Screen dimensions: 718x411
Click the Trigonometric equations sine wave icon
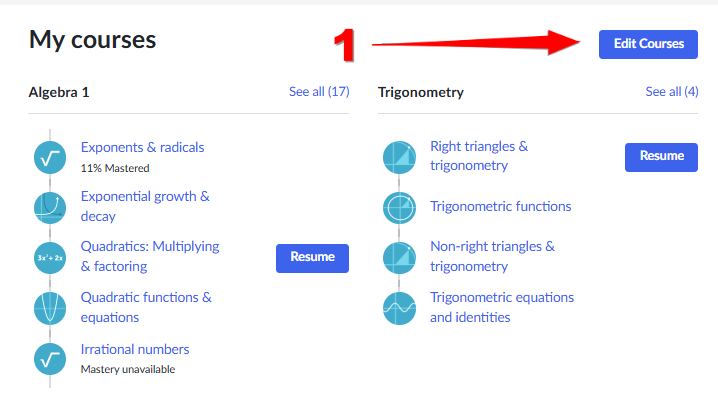[x=399, y=308]
